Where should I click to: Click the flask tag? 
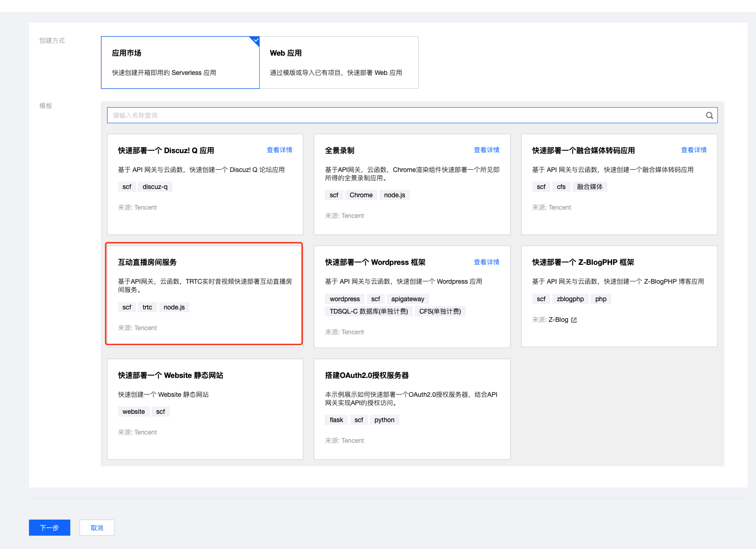[x=336, y=420]
